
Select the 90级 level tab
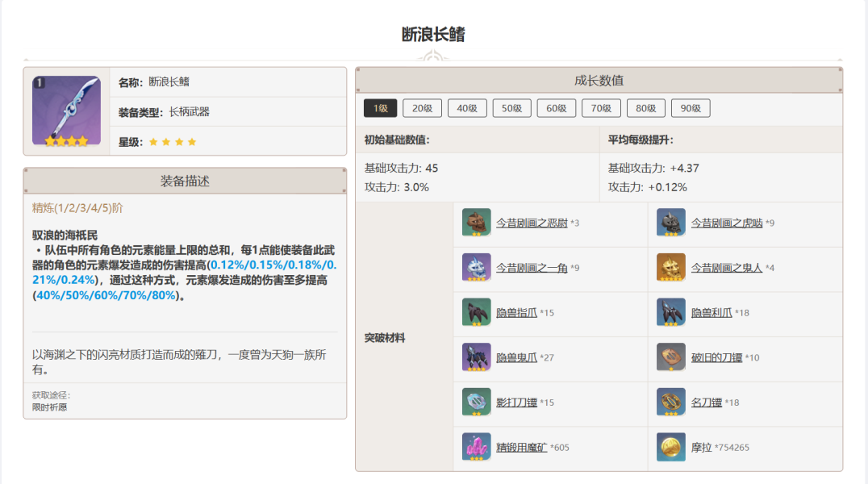(x=690, y=108)
